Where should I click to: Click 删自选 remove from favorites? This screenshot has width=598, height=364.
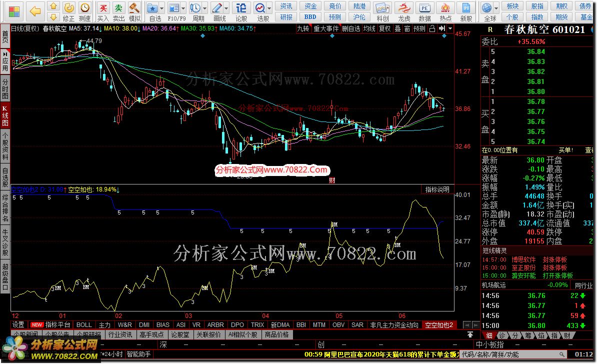click(351, 28)
